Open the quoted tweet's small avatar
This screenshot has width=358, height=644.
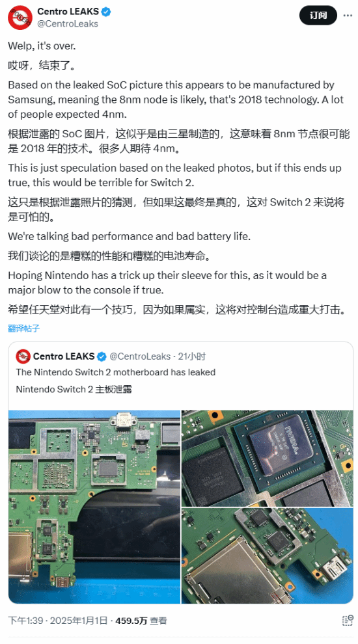pos(23,356)
